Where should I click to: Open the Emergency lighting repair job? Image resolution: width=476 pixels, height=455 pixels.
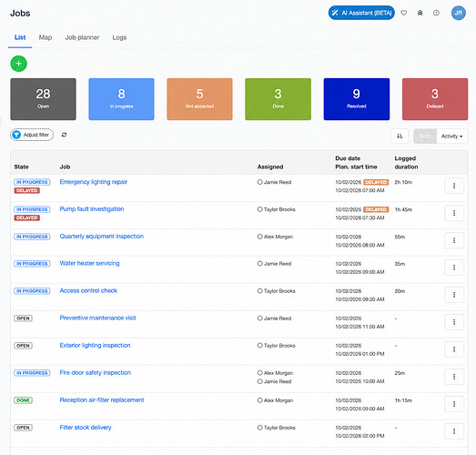coord(94,182)
